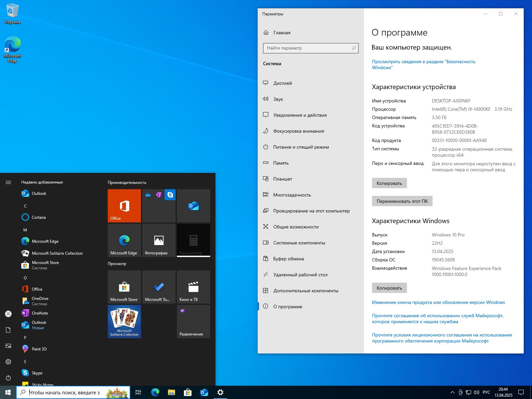Viewport: 532px width, 399px height.
Task: Open Pictures from Start sidebar
Action: click(8, 346)
